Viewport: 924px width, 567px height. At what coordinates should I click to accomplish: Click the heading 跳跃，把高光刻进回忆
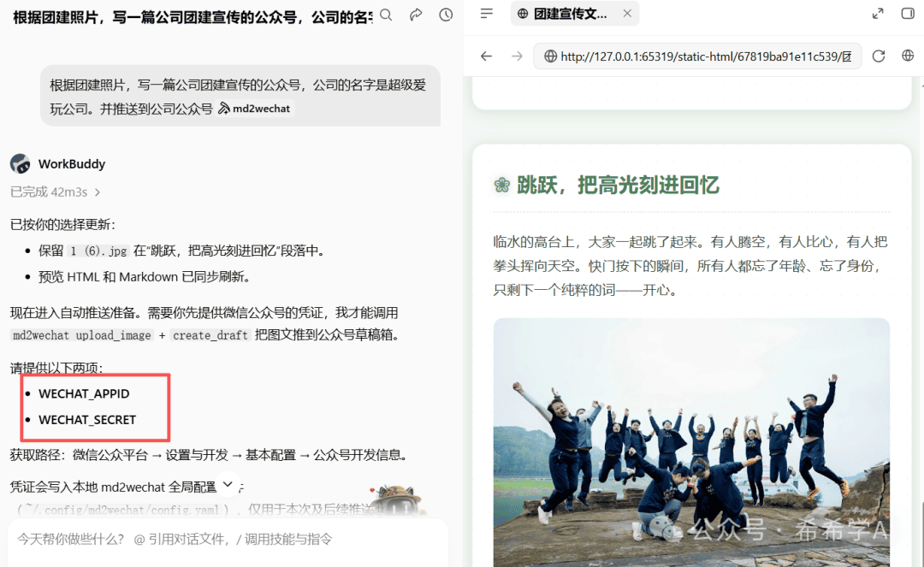[x=619, y=185]
